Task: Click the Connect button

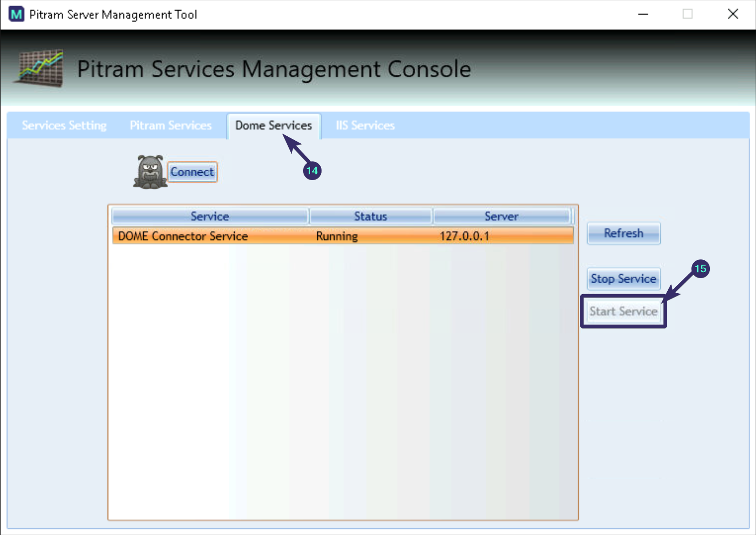Action: (192, 172)
